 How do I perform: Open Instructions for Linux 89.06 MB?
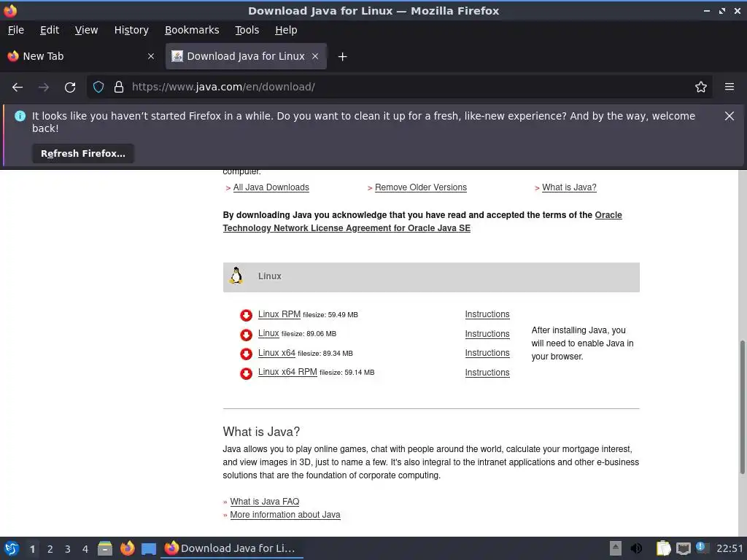coord(487,334)
